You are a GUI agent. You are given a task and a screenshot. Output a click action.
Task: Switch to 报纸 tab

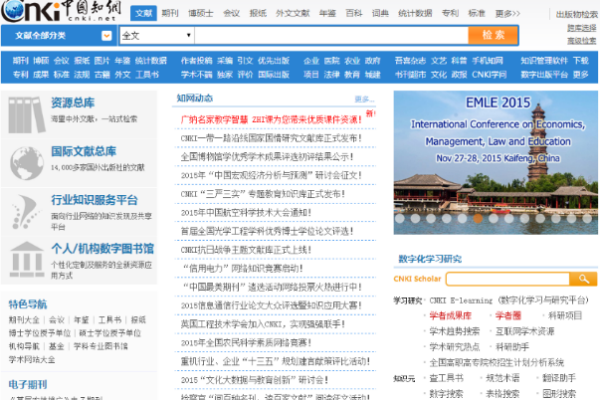pyautogui.click(x=258, y=13)
